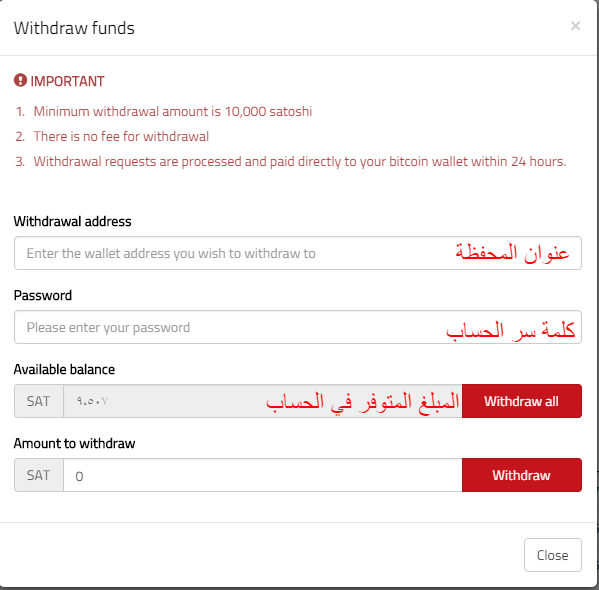Screen dimensions: 599x590
Task: Click the no fee for withdrawal notice
Action: click(x=121, y=136)
